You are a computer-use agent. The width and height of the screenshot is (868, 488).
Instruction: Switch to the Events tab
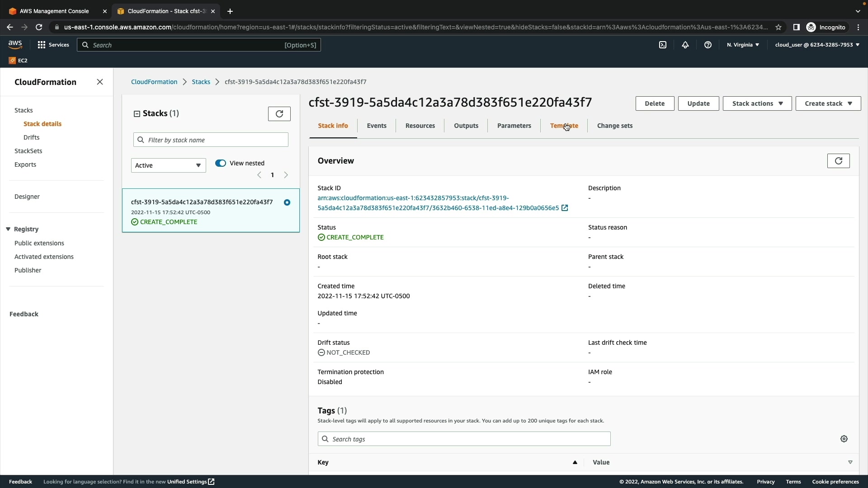(376, 126)
